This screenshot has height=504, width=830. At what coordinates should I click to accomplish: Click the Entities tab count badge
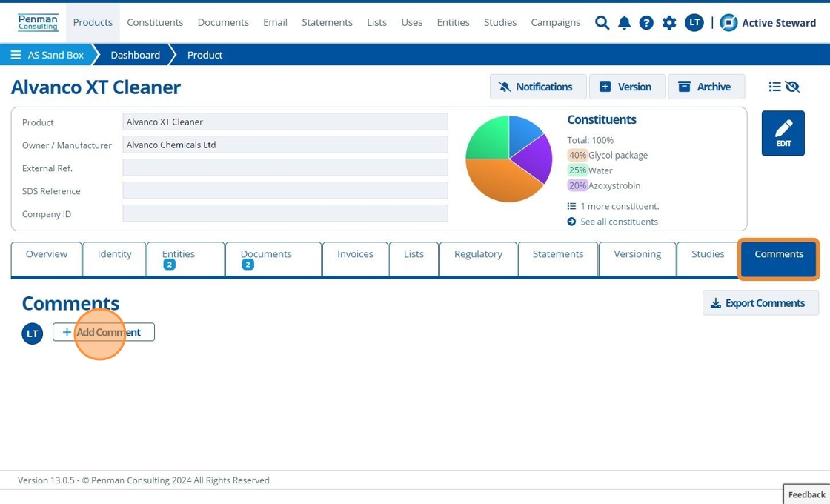tap(170, 265)
